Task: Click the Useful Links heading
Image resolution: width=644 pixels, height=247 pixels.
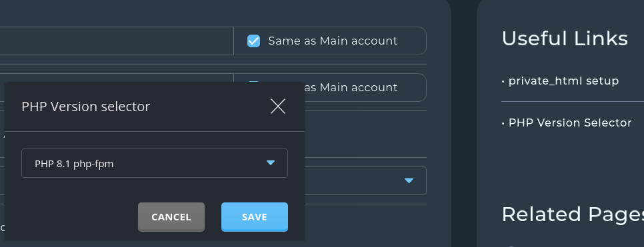Action: point(565,39)
